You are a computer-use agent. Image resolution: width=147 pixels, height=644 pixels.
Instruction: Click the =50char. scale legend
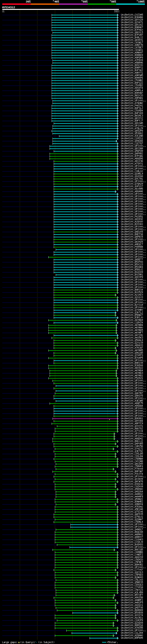[x=110, y=642]
